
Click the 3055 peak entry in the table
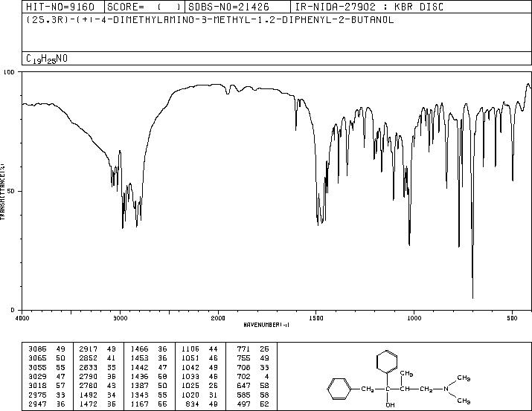pos(46,367)
